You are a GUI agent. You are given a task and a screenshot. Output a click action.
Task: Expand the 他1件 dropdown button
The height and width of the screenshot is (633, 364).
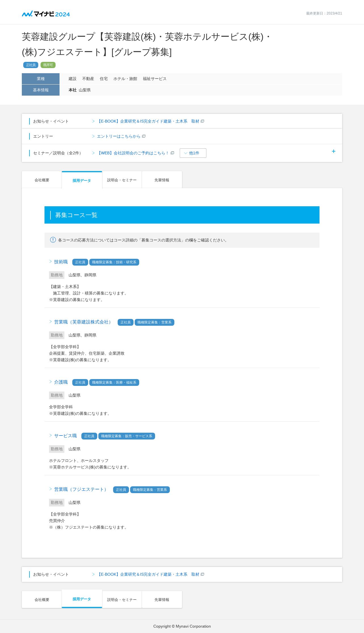193,153
